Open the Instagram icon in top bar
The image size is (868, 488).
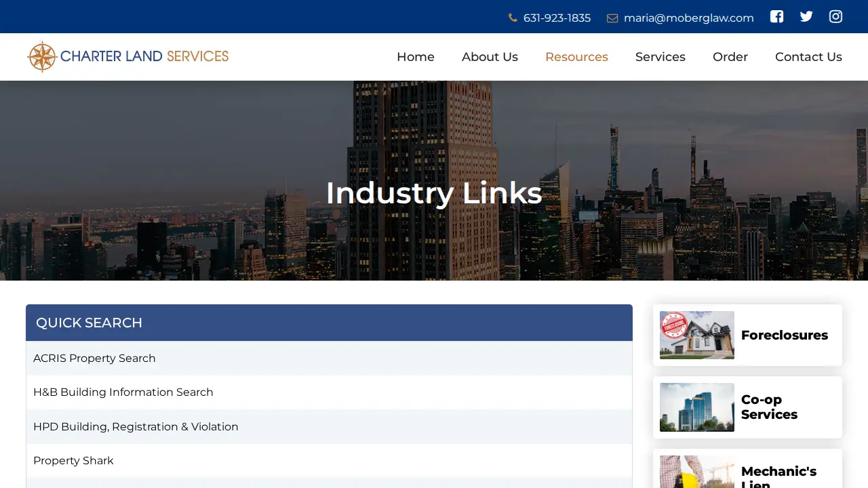pyautogui.click(x=835, y=17)
